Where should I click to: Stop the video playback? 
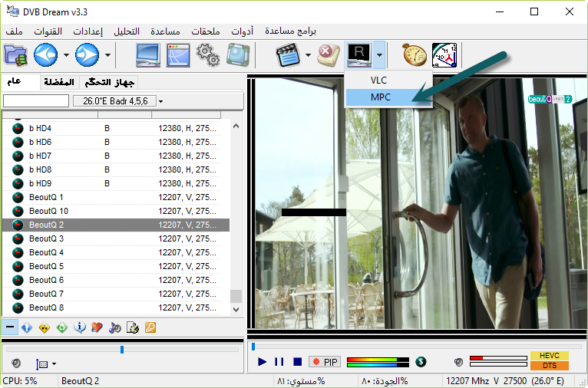point(297,362)
